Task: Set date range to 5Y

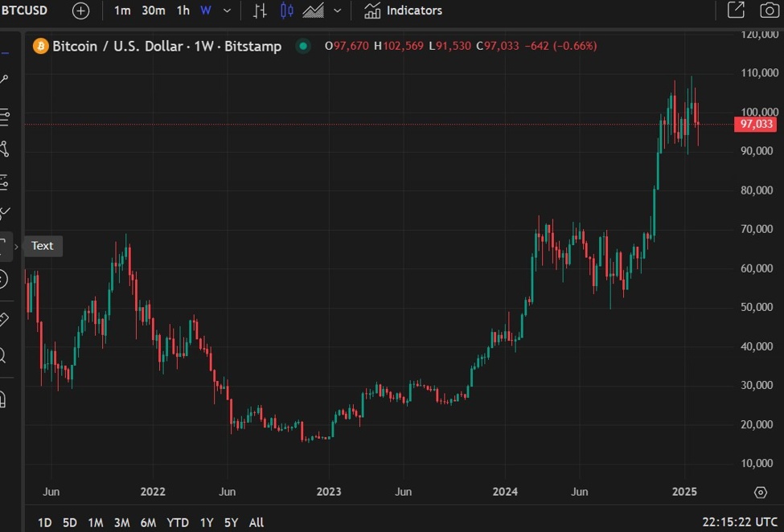Action: [232, 522]
